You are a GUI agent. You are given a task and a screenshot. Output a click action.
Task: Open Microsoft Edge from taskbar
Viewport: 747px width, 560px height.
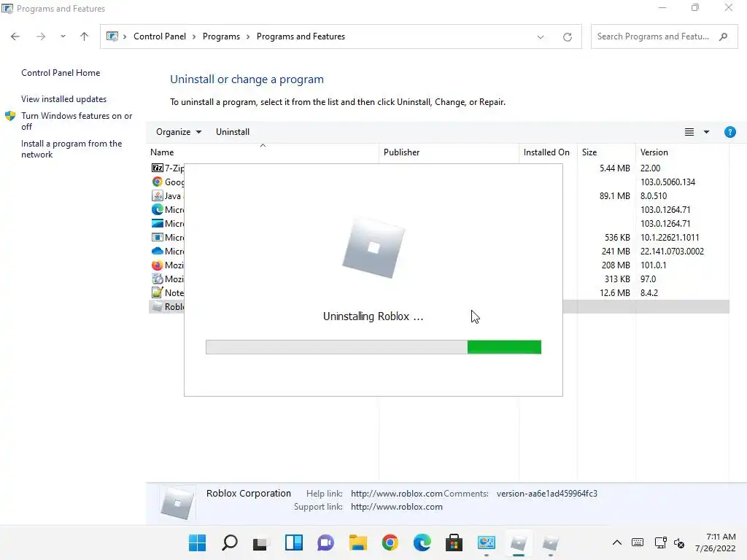tap(422, 542)
